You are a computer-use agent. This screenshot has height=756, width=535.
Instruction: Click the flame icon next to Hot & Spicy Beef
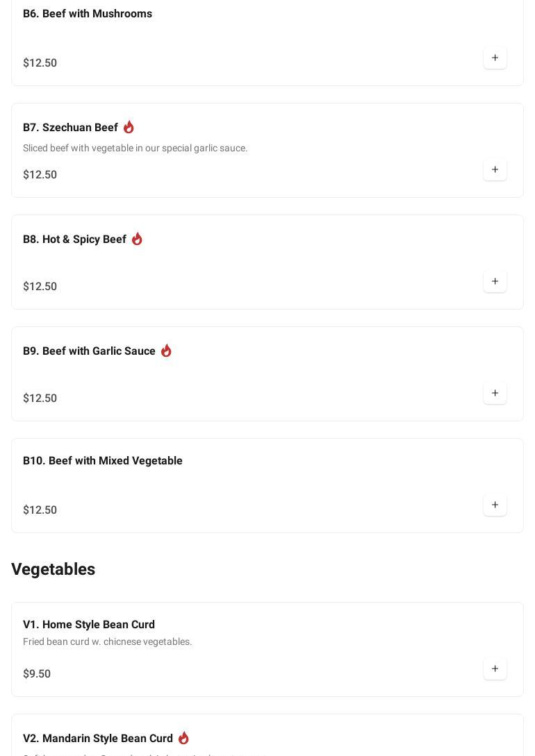coord(137,239)
